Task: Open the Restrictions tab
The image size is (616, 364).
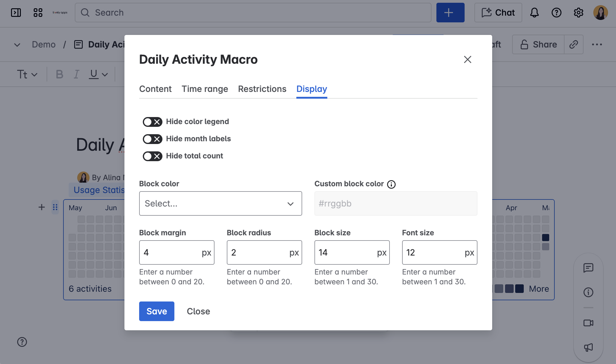Action: pyautogui.click(x=262, y=89)
